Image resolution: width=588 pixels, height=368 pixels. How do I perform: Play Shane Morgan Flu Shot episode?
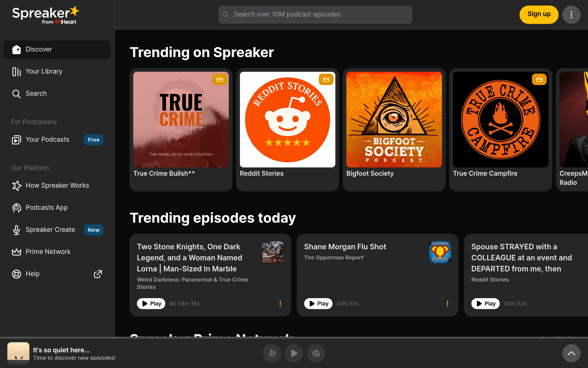pyautogui.click(x=318, y=304)
